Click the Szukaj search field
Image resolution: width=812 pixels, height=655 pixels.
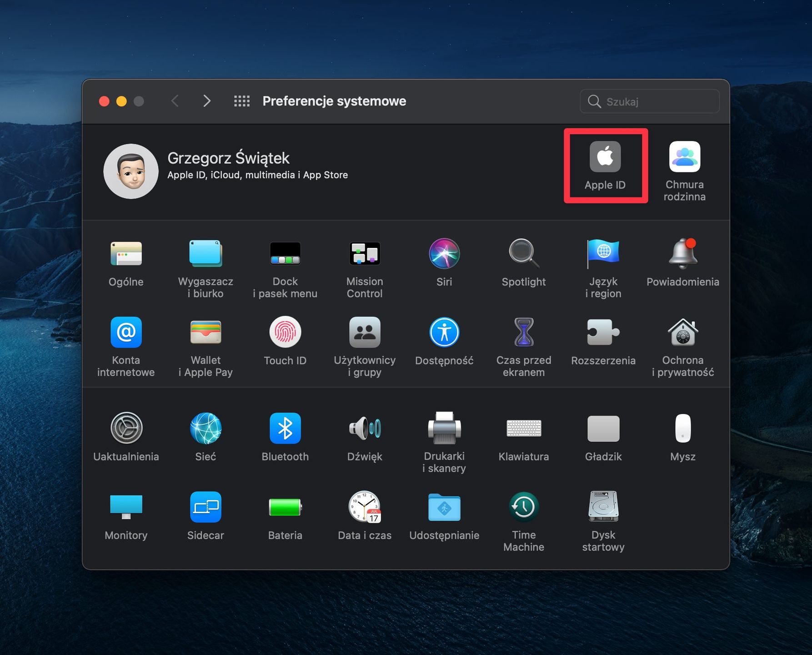coord(650,101)
